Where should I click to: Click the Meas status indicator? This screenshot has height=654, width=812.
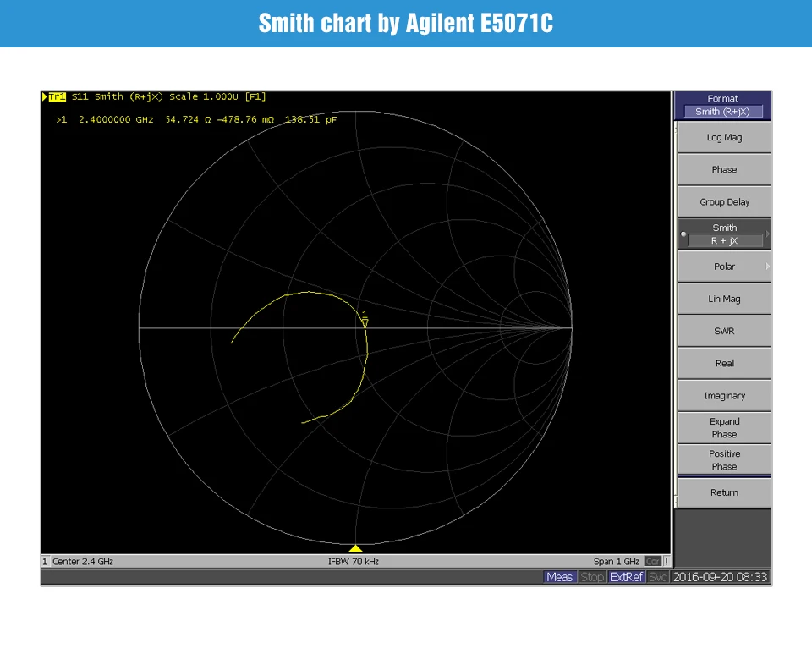(559, 577)
